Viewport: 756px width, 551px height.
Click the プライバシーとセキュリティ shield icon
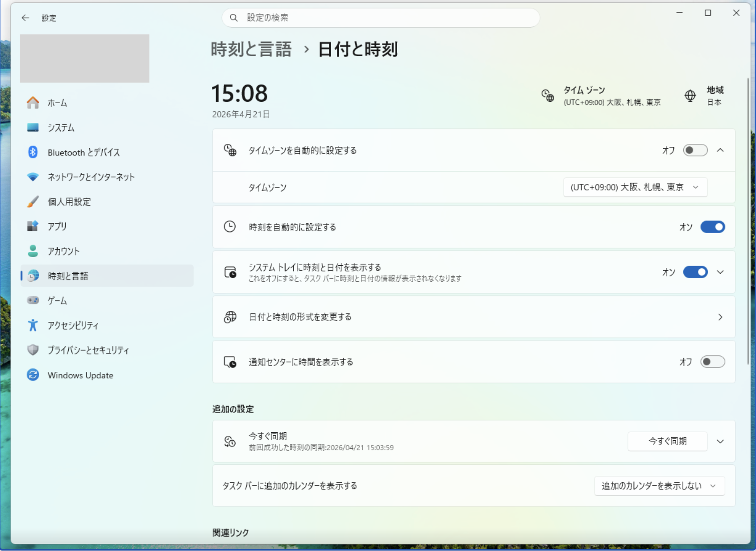tap(33, 350)
